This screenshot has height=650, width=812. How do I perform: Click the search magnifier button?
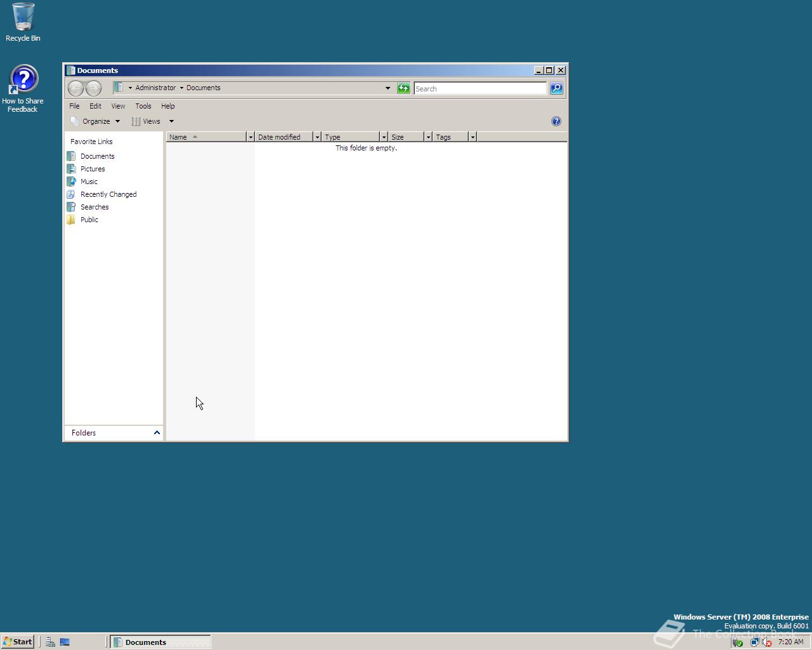pos(556,88)
